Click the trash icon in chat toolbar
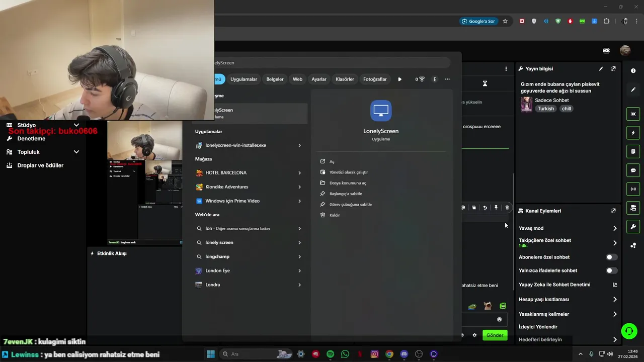 (x=507, y=207)
